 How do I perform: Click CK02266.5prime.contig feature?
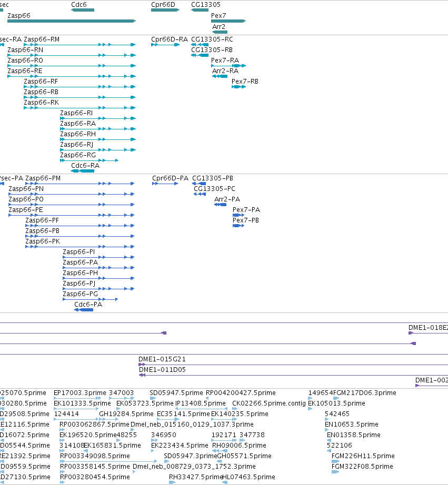[235, 409]
